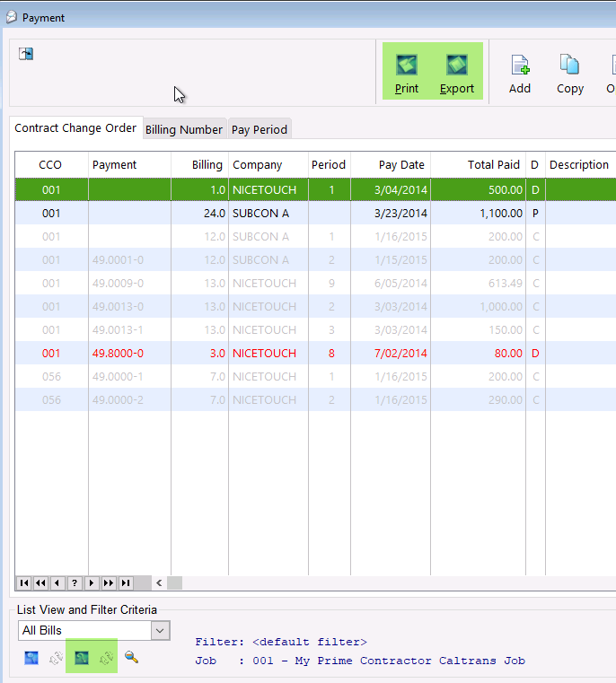Click the grey refresh arrows icon beside the blue filter
The width and height of the screenshot is (616, 683).
pos(56,658)
